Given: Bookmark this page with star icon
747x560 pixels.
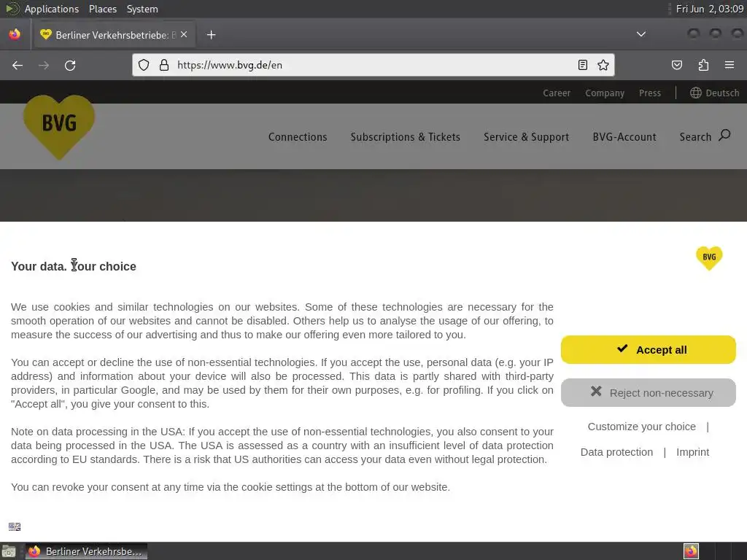Looking at the screenshot, I should point(603,65).
